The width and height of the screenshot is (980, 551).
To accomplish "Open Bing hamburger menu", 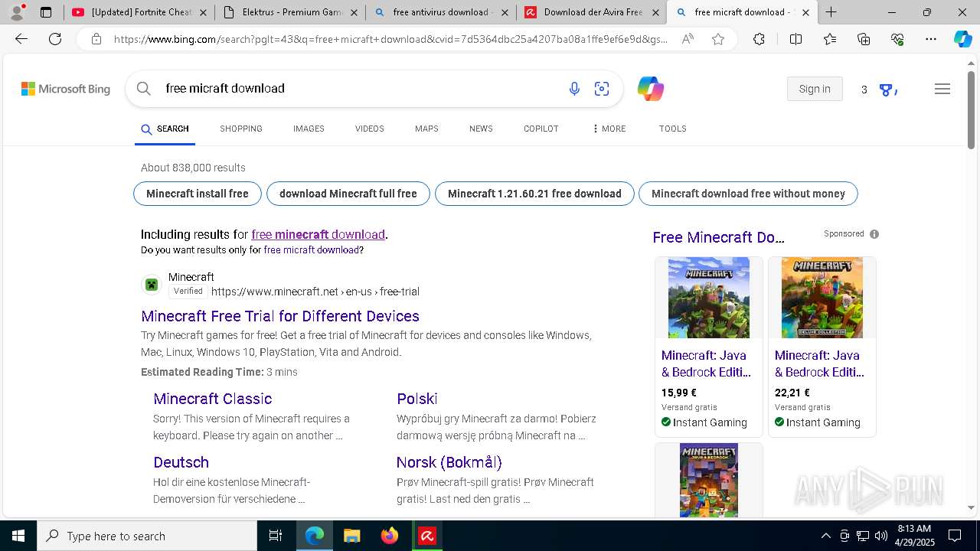I will pyautogui.click(x=942, y=89).
